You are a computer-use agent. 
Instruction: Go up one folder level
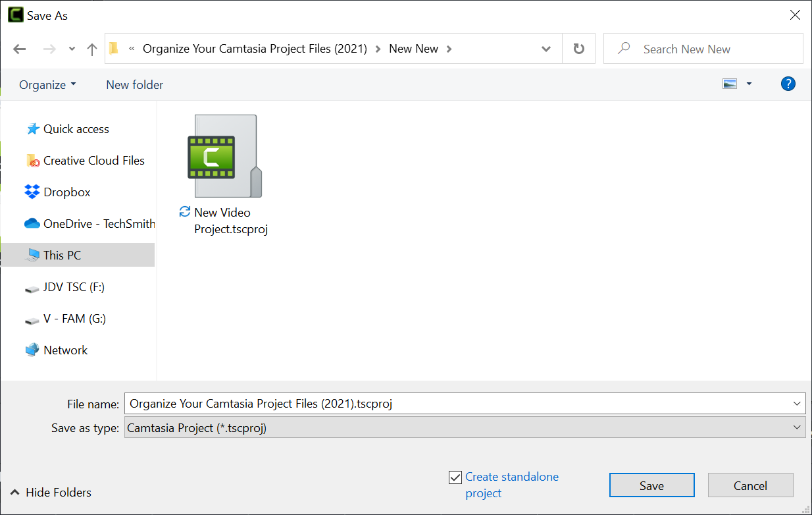click(x=92, y=49)
